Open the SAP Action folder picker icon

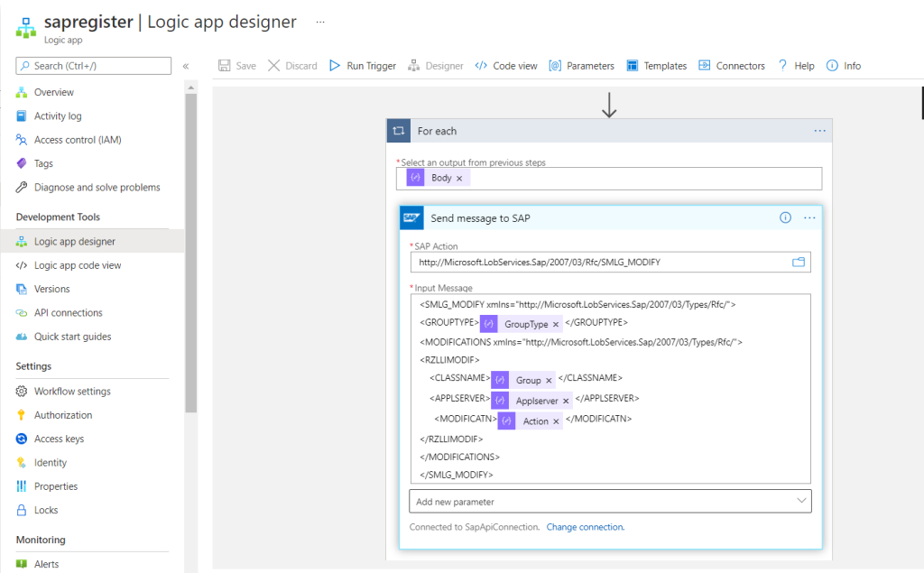pyautogui.click(x=799, y=262)
